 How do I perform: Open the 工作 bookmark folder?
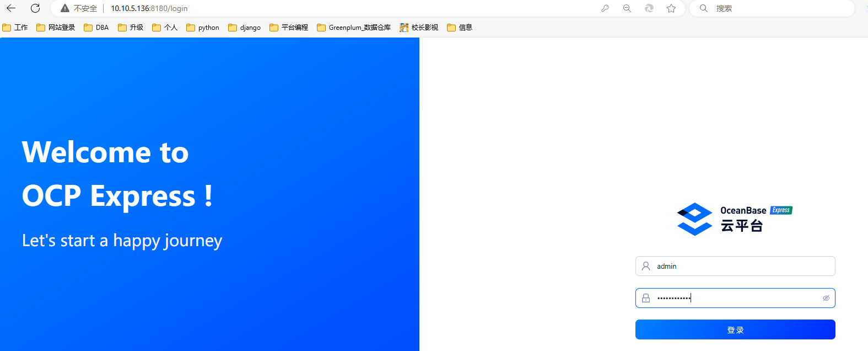pyautogui.click(x=15, y=28)
